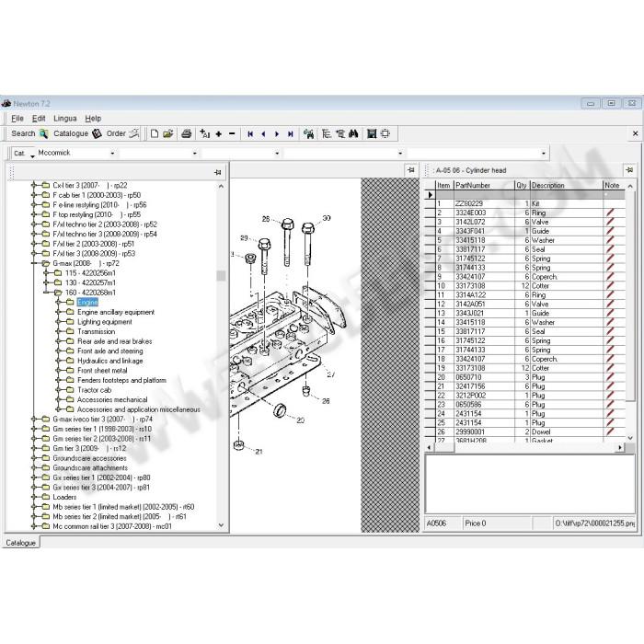Open the Edit menu
The width and height of the screenshot is (644, 644).
click(x=39, y=119)
